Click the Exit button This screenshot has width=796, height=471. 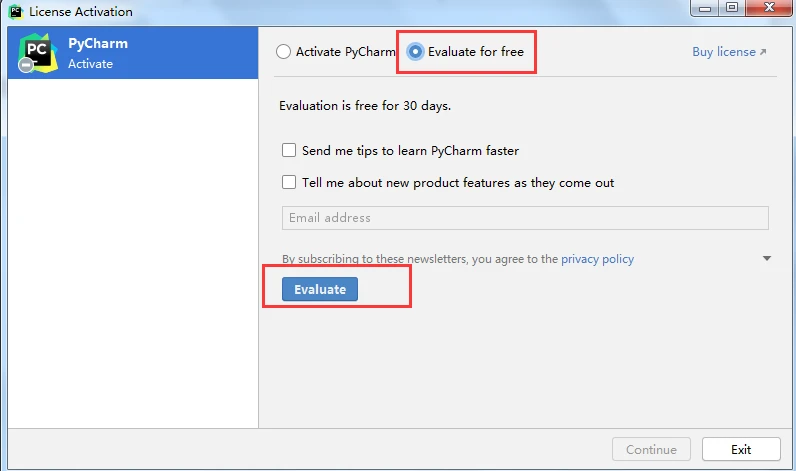[x=741, y=449]
